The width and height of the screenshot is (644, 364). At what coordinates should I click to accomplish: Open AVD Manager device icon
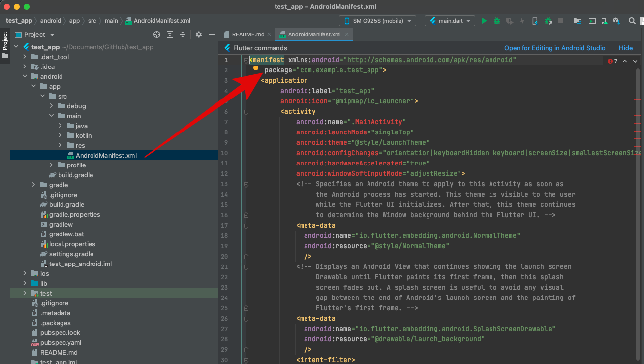pos(604,21)
